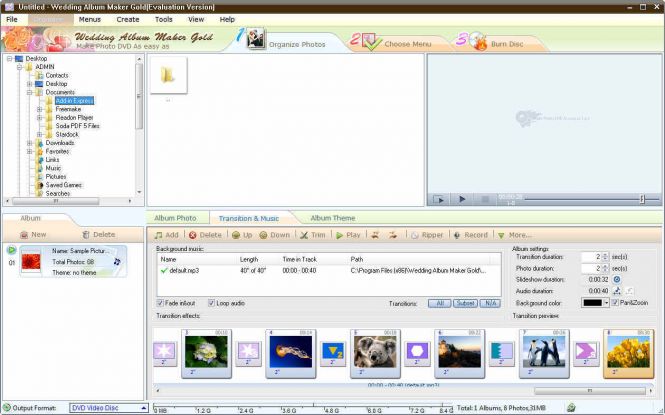Click the music-sync icon beside Audio duration
The height and width of the screenshot is (415, 665).
(617, 291)
